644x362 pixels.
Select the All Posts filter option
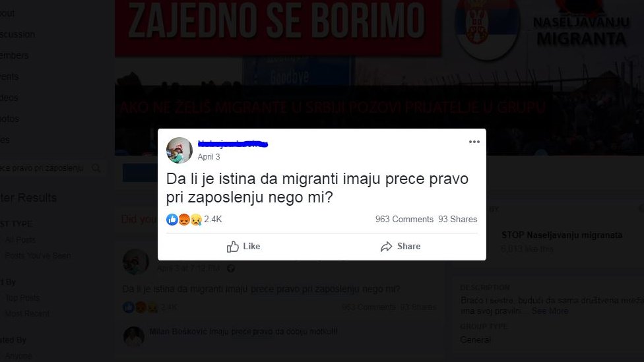pos(20,240)
